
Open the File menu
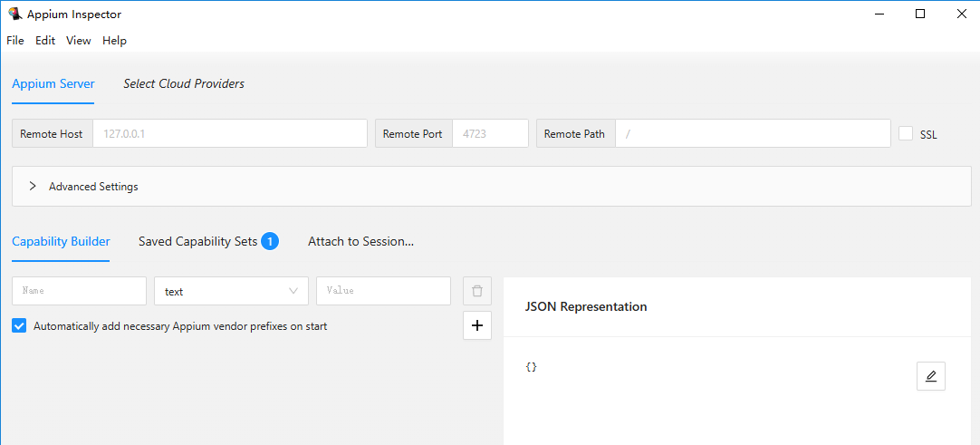(15, 41)
